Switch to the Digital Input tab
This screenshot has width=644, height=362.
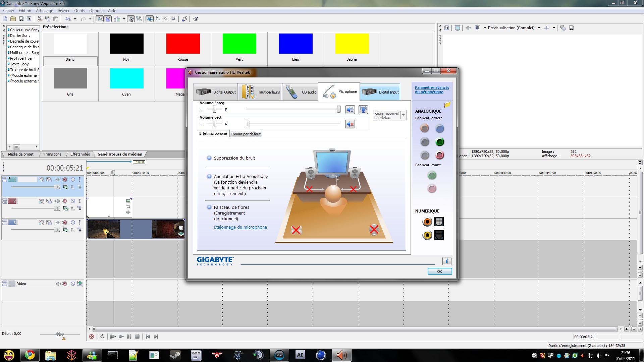click(380, 92)
